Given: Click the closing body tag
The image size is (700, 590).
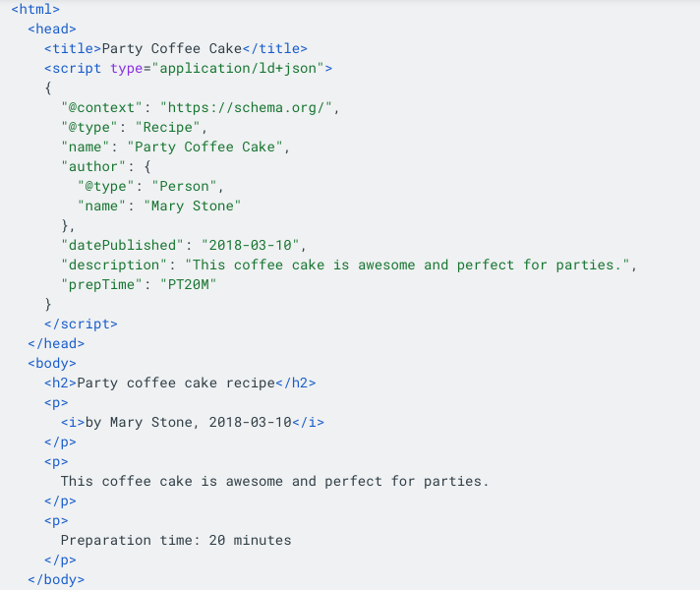Looking at the screenshot, I should pos(56,579).
